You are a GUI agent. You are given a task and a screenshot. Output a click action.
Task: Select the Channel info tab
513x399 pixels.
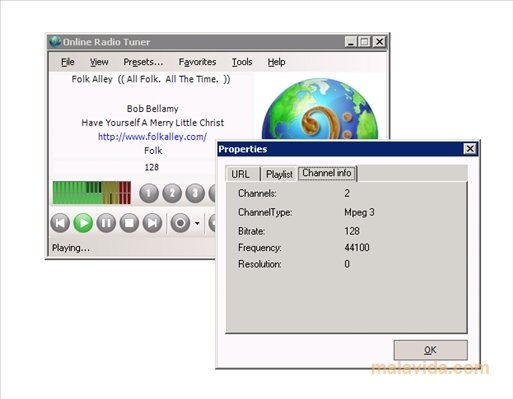pyautogui.click(x=327, y=173)
